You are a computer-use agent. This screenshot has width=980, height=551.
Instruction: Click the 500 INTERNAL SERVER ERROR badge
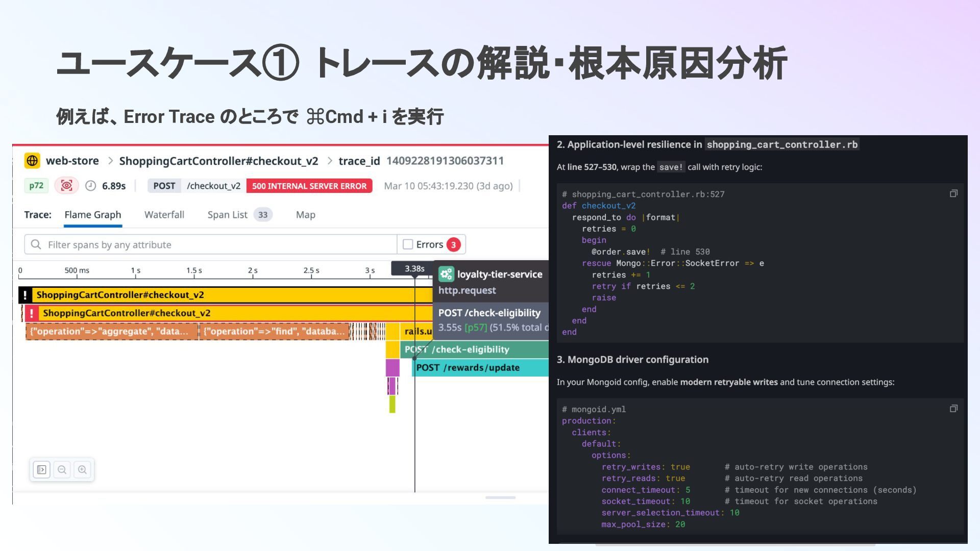309,186
